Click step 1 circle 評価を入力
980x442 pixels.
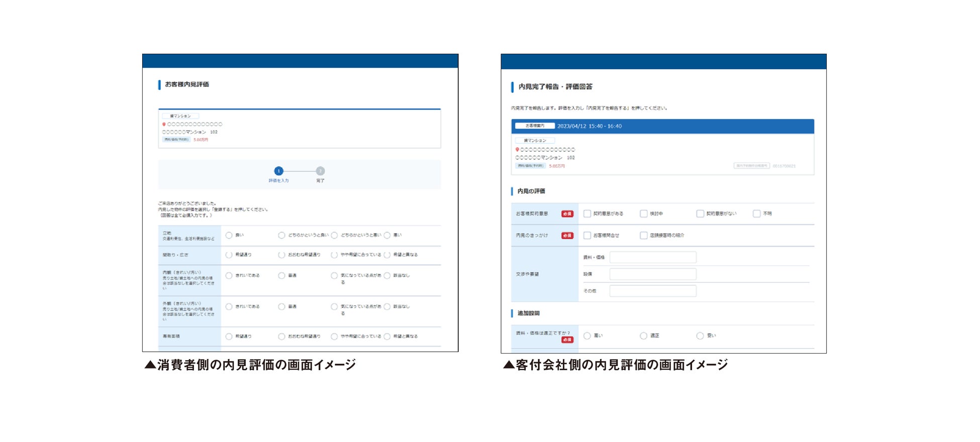point(279,171)
